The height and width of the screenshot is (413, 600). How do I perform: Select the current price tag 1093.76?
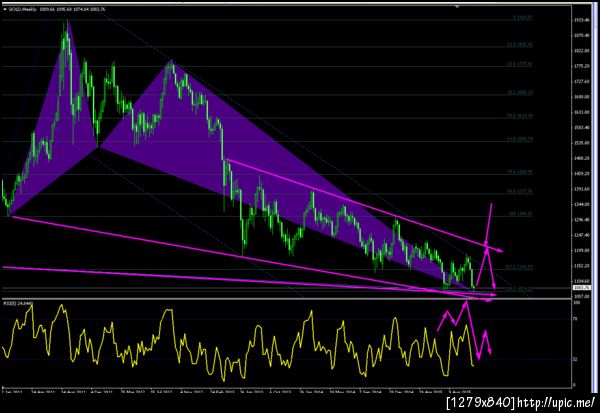(581, 287)
